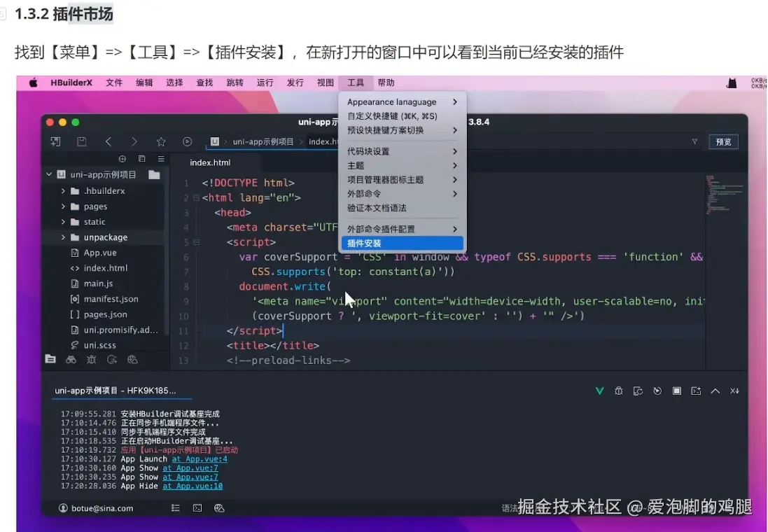
Task: Expand the unpackage folder
Action: (x=63, y=237)
